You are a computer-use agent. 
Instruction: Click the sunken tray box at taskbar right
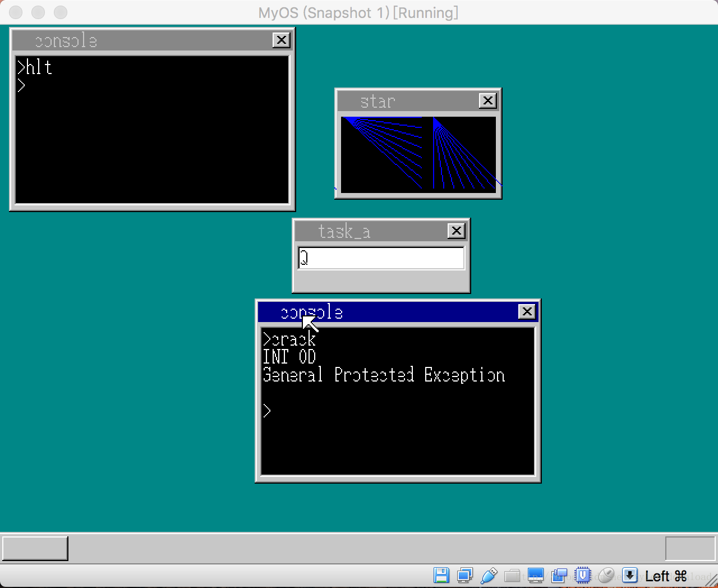point(690,548)
